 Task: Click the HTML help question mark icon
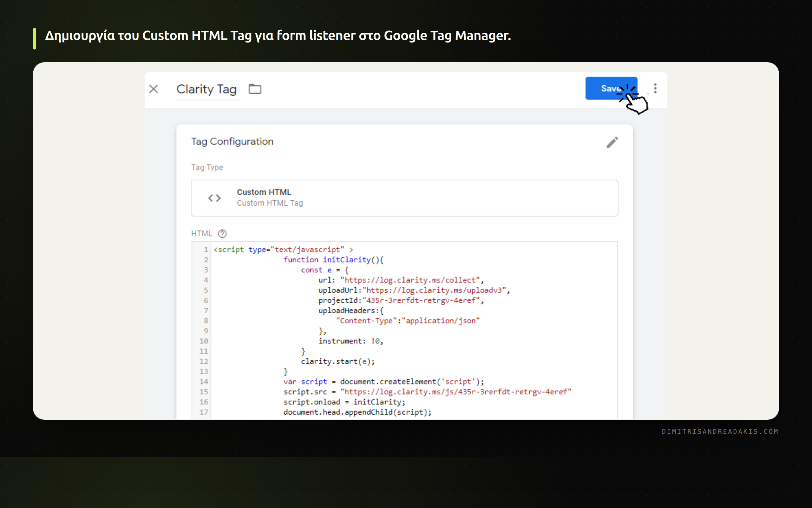[x=222, y=233]
